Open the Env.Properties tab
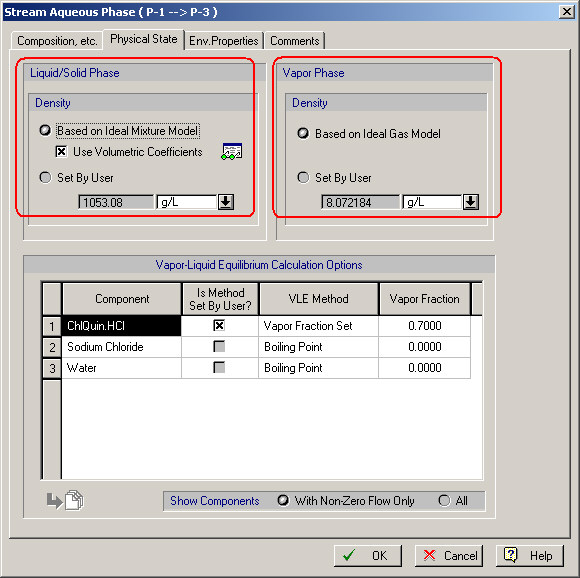Viewport: 580px width, 578px height. pyautogui.click(x=223, y=41)
